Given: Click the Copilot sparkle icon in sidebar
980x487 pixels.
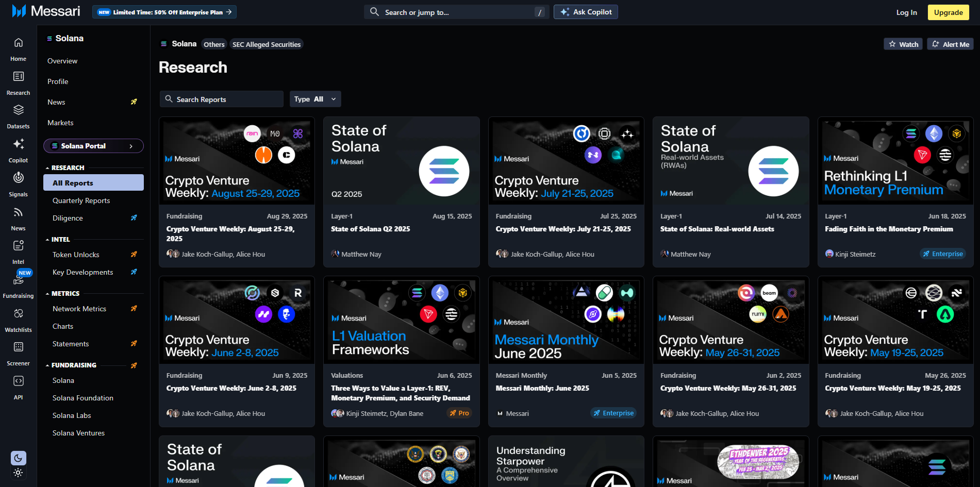Looking at the screenshot, I should click(19, 144).
